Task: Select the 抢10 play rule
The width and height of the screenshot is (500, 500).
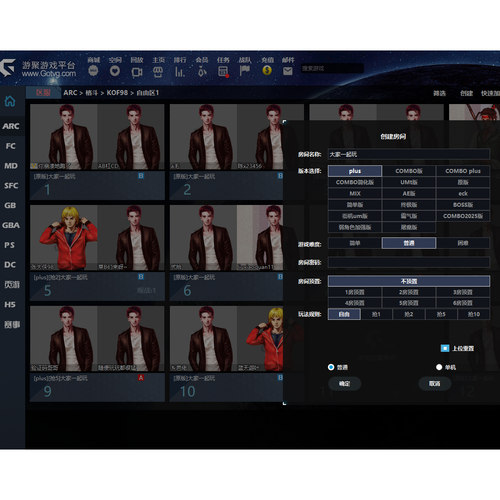Action: tap(474, 314)
